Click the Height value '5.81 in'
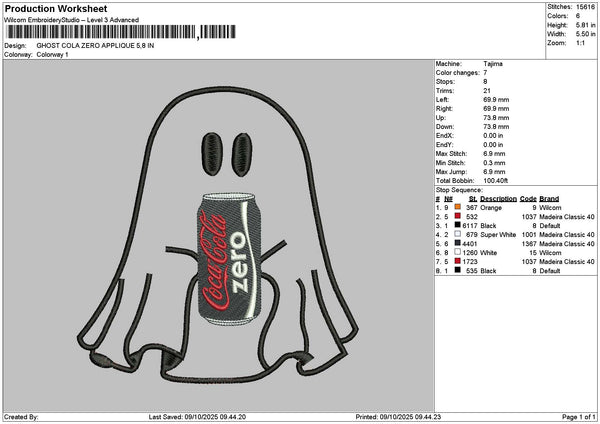Screen dimensions: 600x424 point(585,25)
